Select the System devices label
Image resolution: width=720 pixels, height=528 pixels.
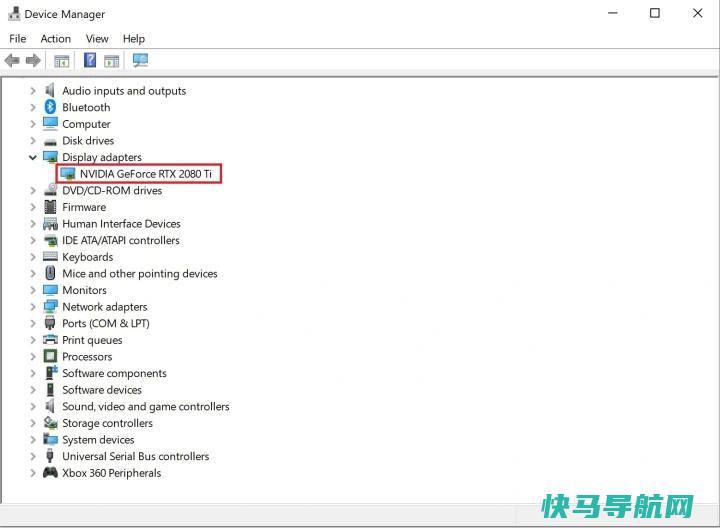tap(98, 440)
